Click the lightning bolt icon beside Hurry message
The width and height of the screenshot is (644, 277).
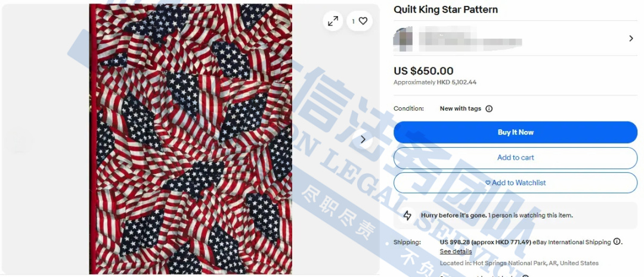pos(407,216)
